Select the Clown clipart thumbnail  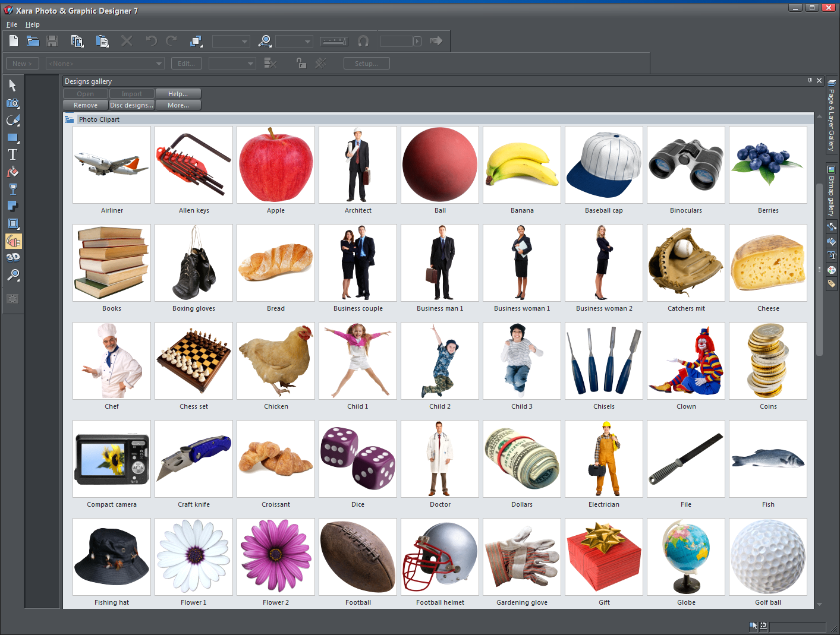685,361
